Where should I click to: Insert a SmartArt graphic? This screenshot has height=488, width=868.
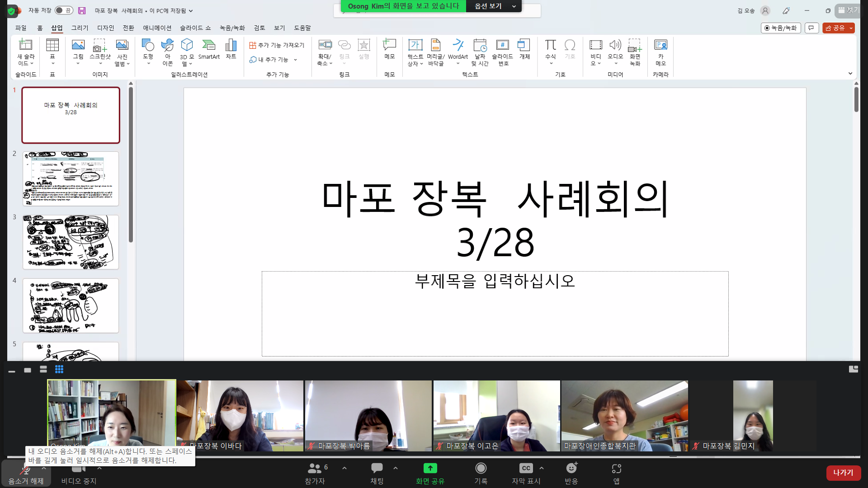[208, 50]
